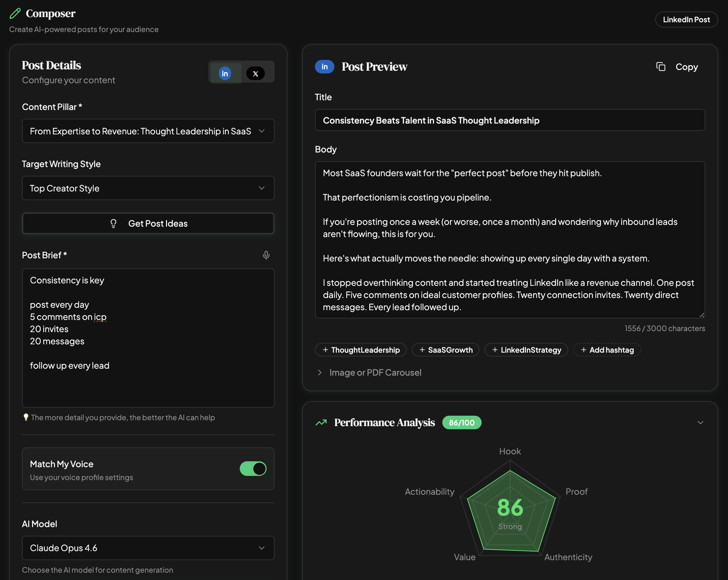Screen dimensions: 728x580
Task: Collapse the Performance Analysis panel
Action: 700,422
